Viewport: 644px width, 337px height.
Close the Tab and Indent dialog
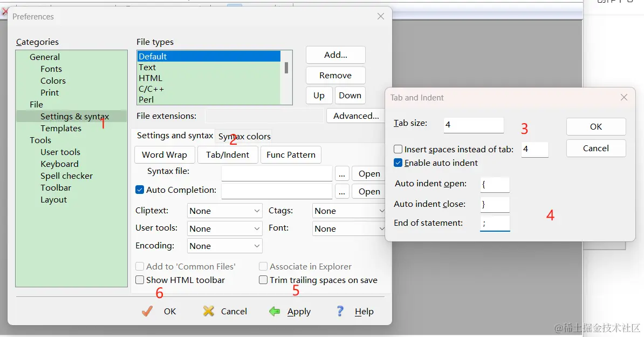tap(624, 98)
